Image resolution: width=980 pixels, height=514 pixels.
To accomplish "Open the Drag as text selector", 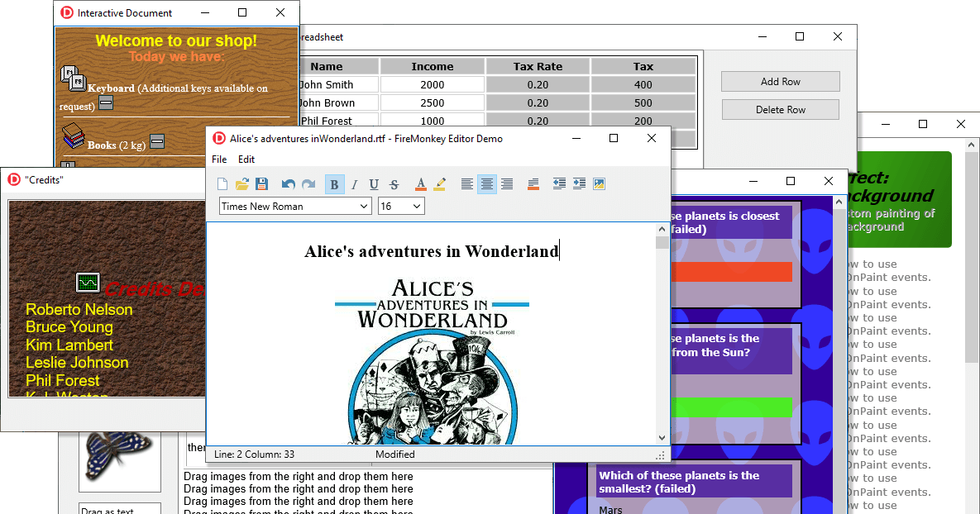I will (120, 508).
